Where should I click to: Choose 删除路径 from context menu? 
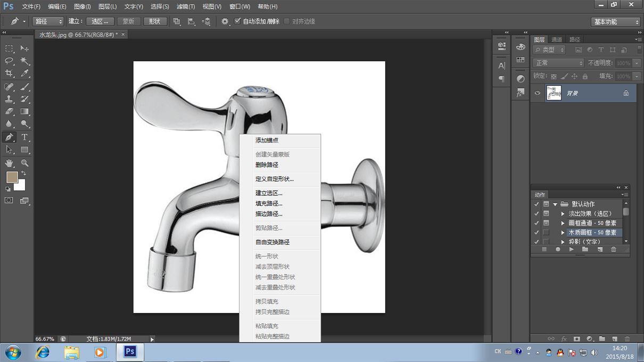[267, 165]
